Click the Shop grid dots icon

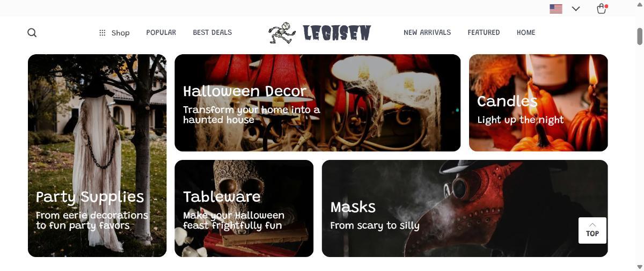click(103, 33)
